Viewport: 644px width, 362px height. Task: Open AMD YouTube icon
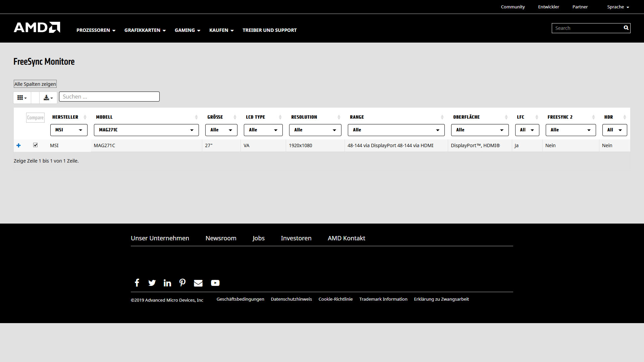click(215, 283)
